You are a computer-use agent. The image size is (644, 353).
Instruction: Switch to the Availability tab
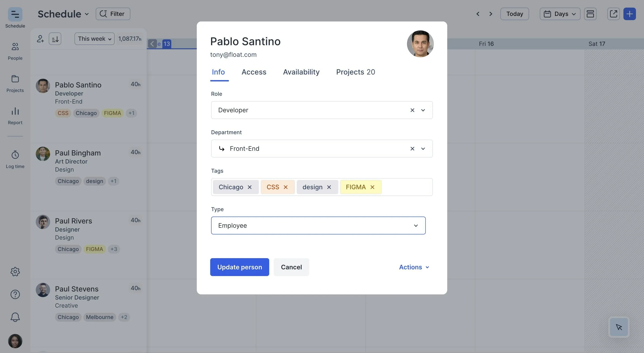[301, 72]
